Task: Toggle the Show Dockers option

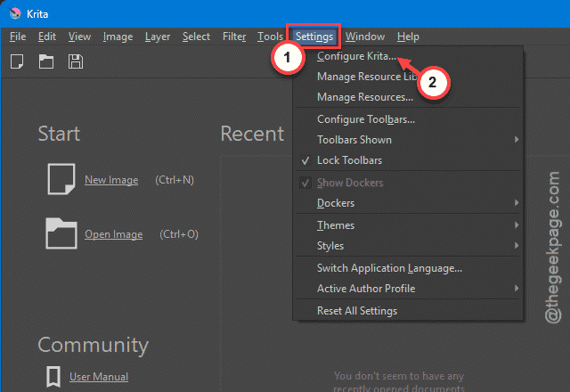Action: click(408, 183)
